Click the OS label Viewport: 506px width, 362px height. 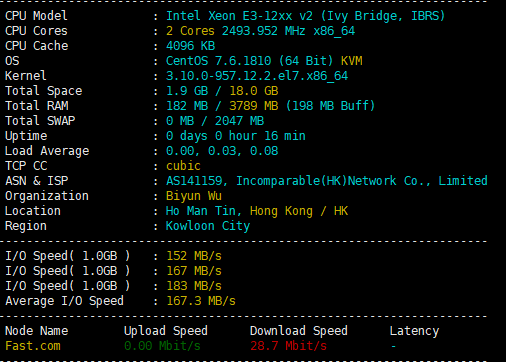pyautogui.click(x=12, y=61)
